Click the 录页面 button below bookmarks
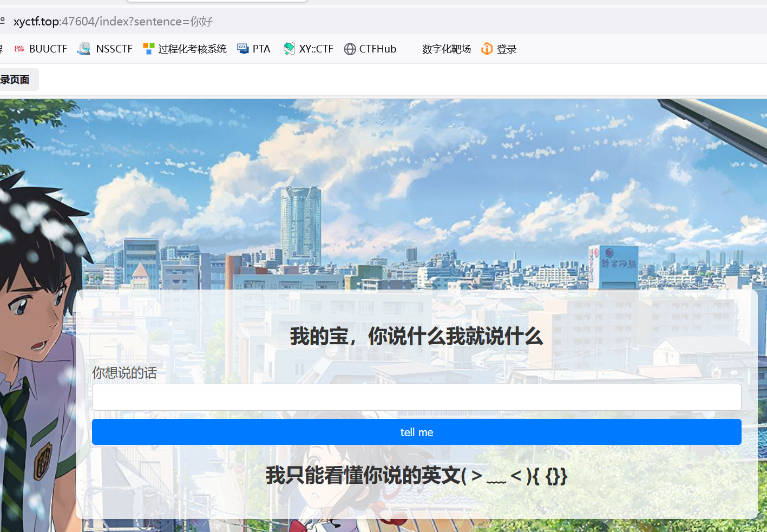This screenshot has width=767, height=532. pyautogui.click(x=16, y=80)
